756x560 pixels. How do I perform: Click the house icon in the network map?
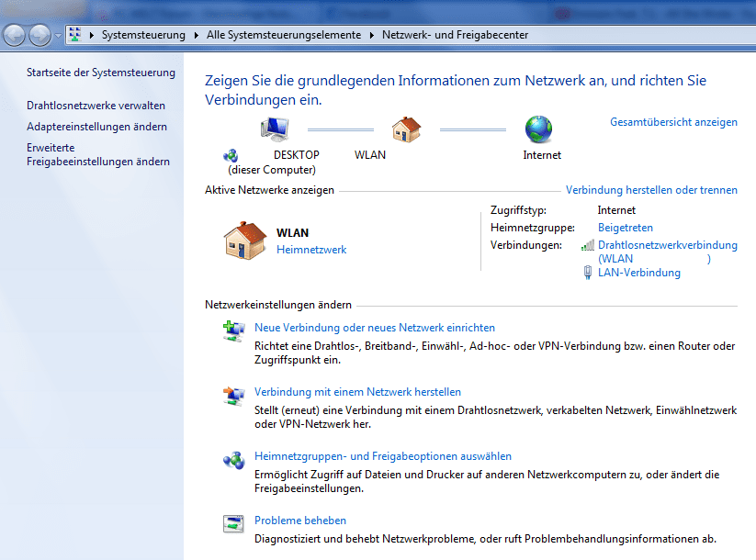tap(406, 129)
